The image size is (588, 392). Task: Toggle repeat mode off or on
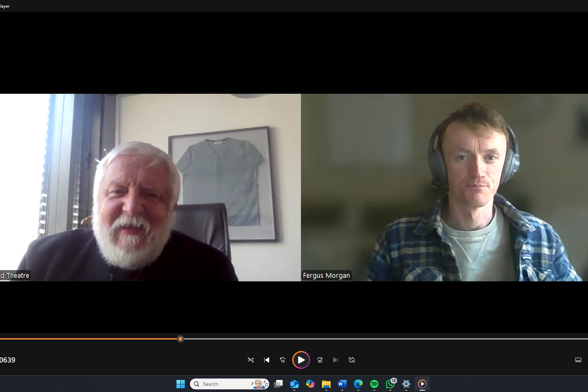(x=352, y=360)
